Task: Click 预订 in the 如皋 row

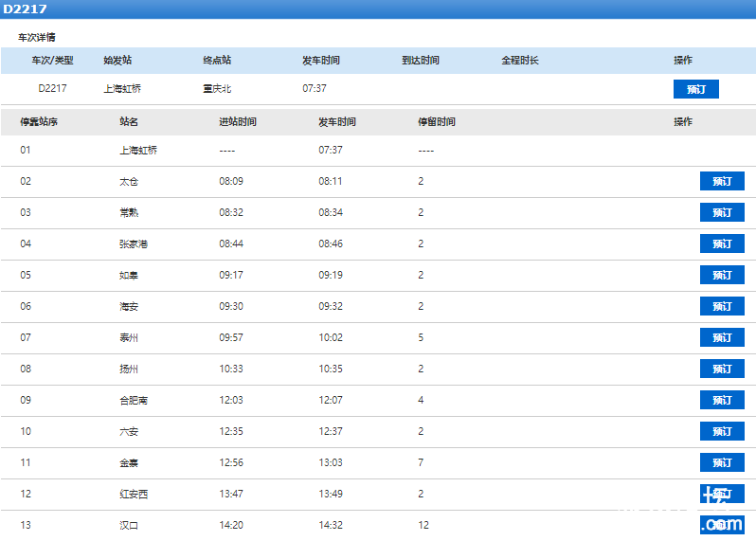Action: pos(722,275)
